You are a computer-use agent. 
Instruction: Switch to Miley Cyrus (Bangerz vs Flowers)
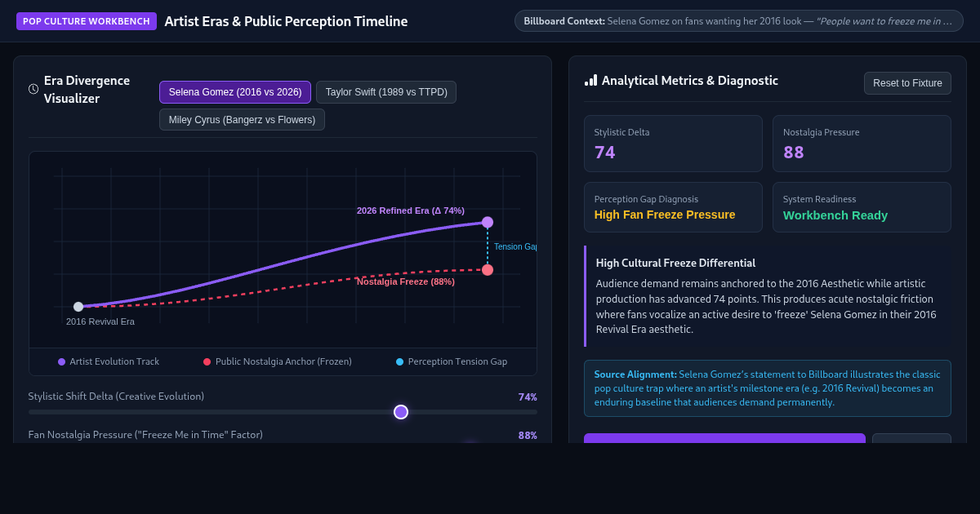[x=242, y=120]
